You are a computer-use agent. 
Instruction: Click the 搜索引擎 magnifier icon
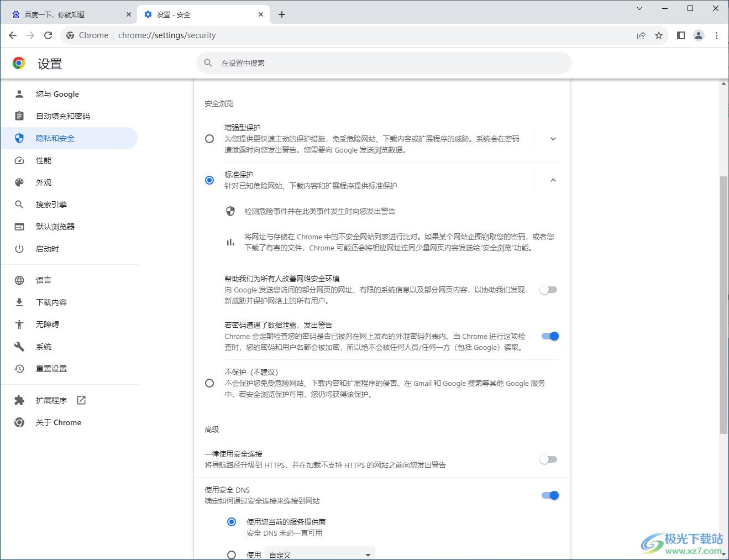(19, 205)
